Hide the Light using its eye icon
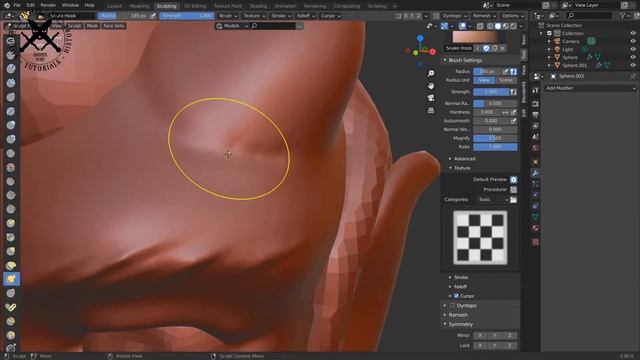The width and height of the screenshot is (640, 360). coord(633,49)
